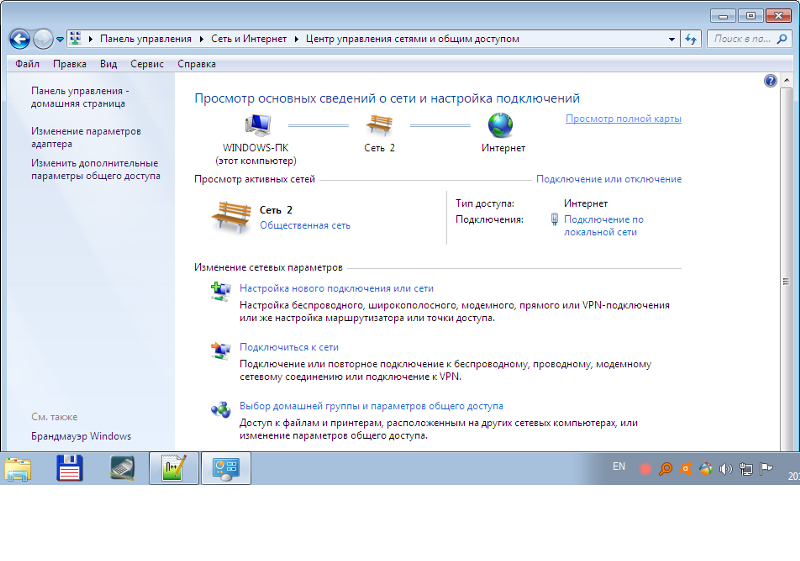Click the Интернет globe icon
800x561 pixels.
501,125
